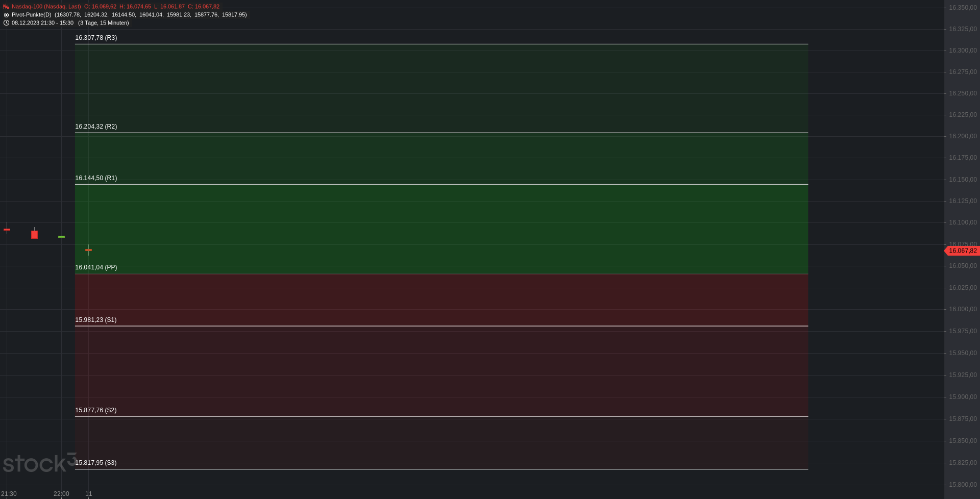980x499 pixels.
Task: Click the latest orange candle at 11
Action: (x=88, y=249)
